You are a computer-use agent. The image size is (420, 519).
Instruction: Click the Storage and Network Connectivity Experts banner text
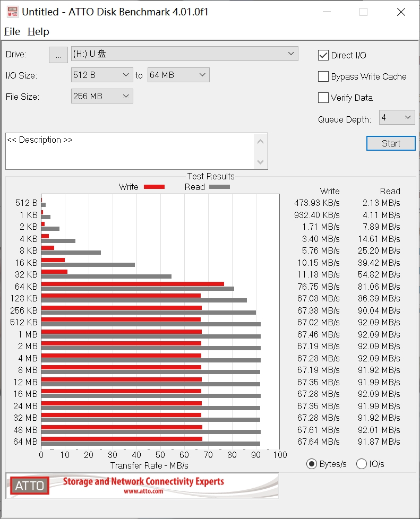tap(143, 481)
